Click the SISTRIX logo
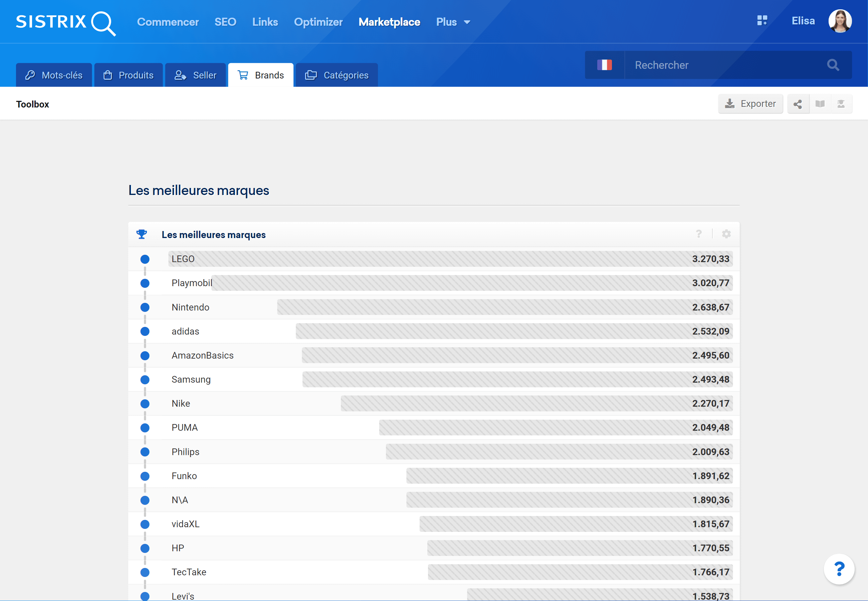Image resolution: width=868 pixels, height=601 pixels. coord(65,23)
